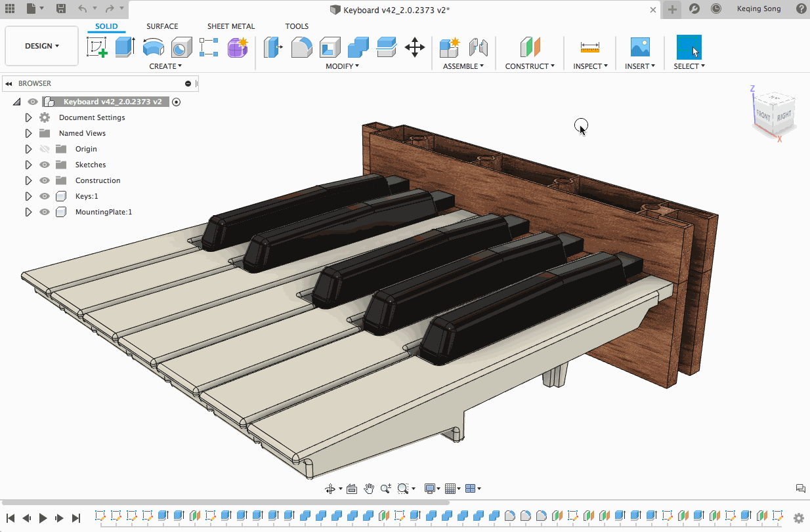Open the Insert image tool
810x532 pixels.
639,47
